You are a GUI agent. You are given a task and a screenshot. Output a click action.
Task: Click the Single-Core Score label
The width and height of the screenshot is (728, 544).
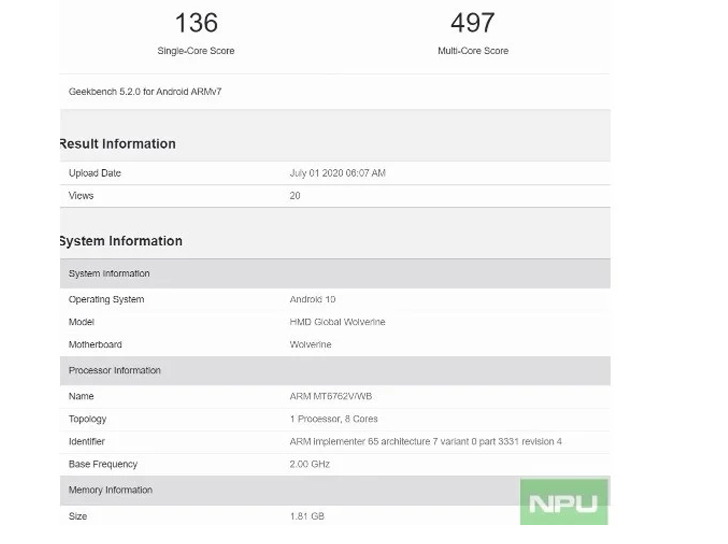coord(196,51)
